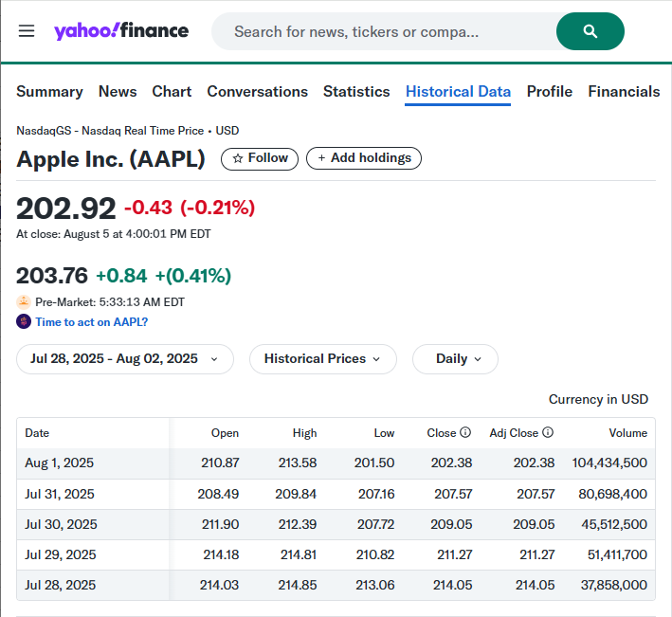Click the Adj Close info icon
The image size is (672, 617).
pos(548,433)
